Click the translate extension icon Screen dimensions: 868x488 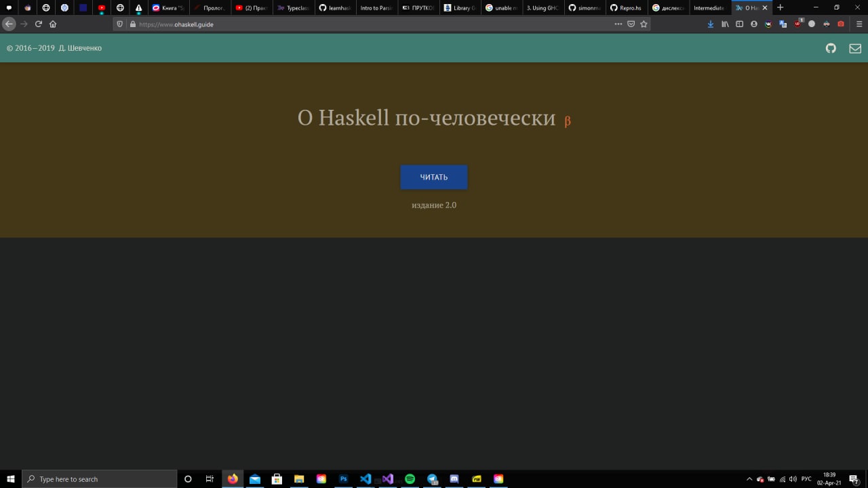point(783,24)
